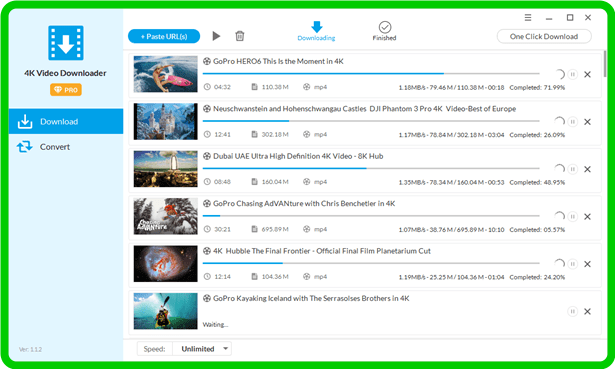
Task: Remove the Neuschwanstein Castles download
Action: [588, 122]
